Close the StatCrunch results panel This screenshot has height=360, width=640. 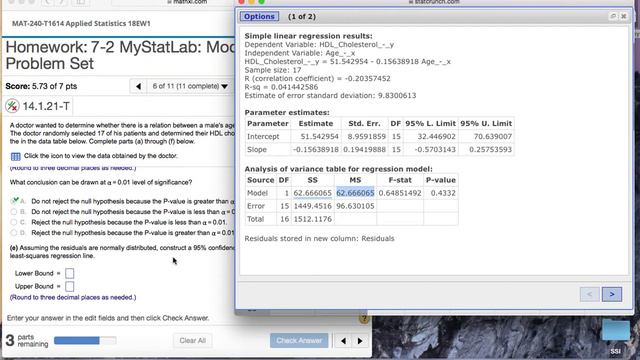coord(624,16)
